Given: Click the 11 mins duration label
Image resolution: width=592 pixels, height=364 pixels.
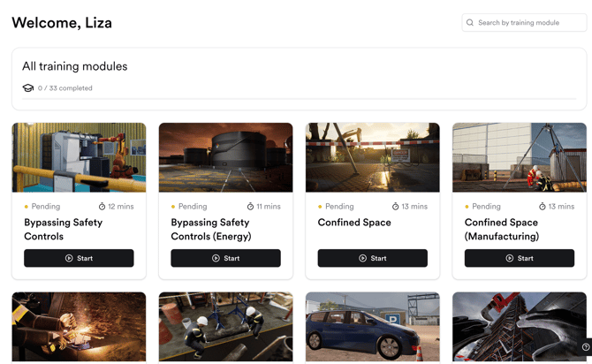Looking at the screenshot, I should point(269,207).
